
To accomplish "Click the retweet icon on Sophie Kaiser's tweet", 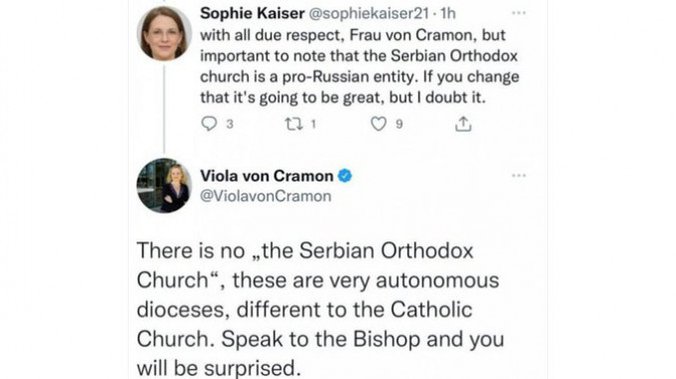I will point(294,124).
